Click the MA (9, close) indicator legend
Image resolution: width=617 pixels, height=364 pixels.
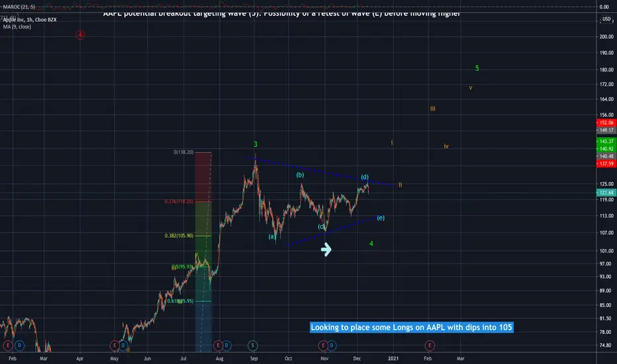pos(17,26)
